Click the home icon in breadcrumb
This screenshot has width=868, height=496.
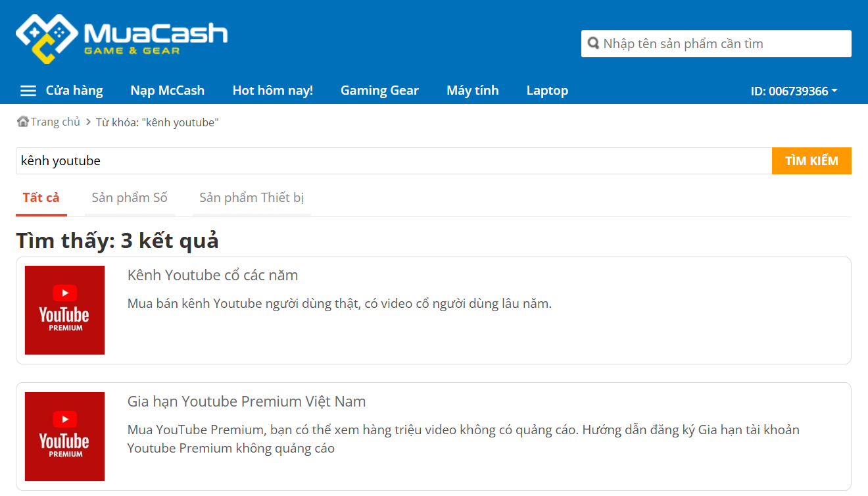coord(23,122)
